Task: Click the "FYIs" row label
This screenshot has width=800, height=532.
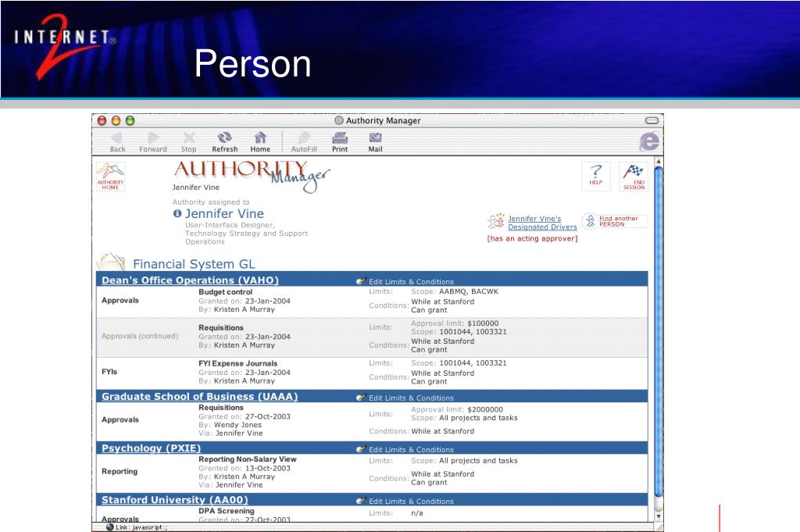Action: click(109, 372)
